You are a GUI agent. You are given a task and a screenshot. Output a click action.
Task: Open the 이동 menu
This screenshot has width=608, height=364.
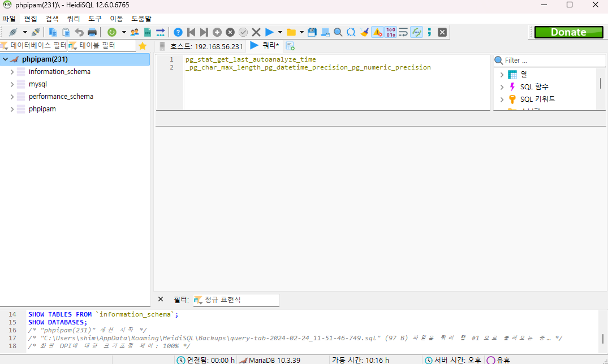[x=117, y=19]
